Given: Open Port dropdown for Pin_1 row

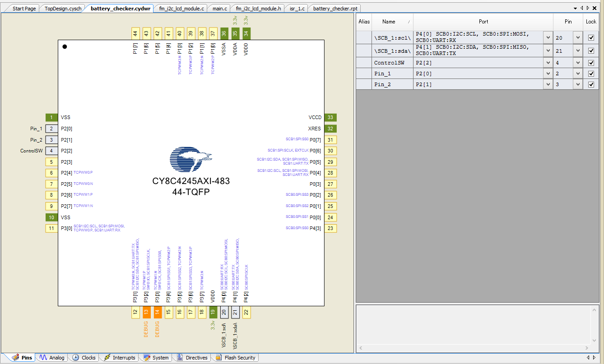Looking at the screenshot, I should tap(548, 74).
